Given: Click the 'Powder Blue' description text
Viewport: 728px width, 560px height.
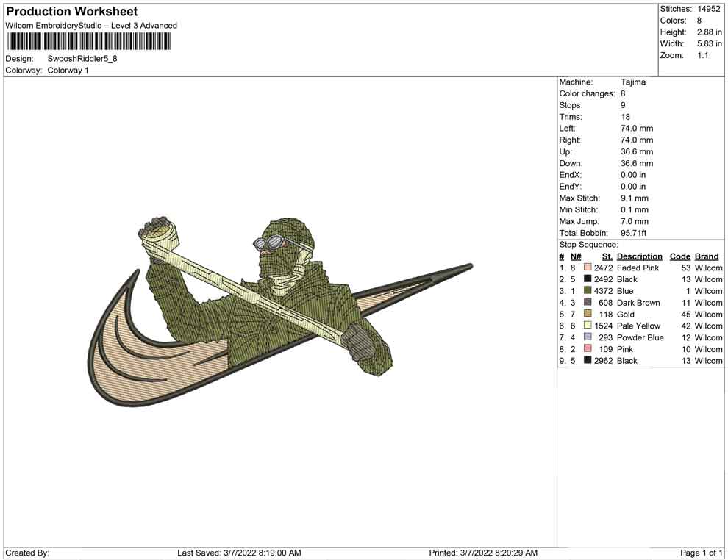Looking at the screenshot, I should (640, 337).
